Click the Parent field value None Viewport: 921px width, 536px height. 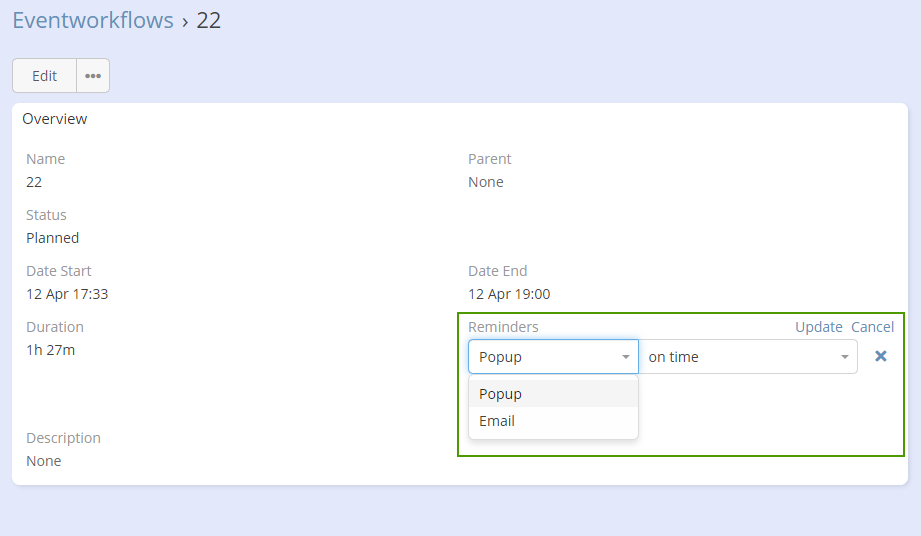pyautogui.click(x=486, y=182)
